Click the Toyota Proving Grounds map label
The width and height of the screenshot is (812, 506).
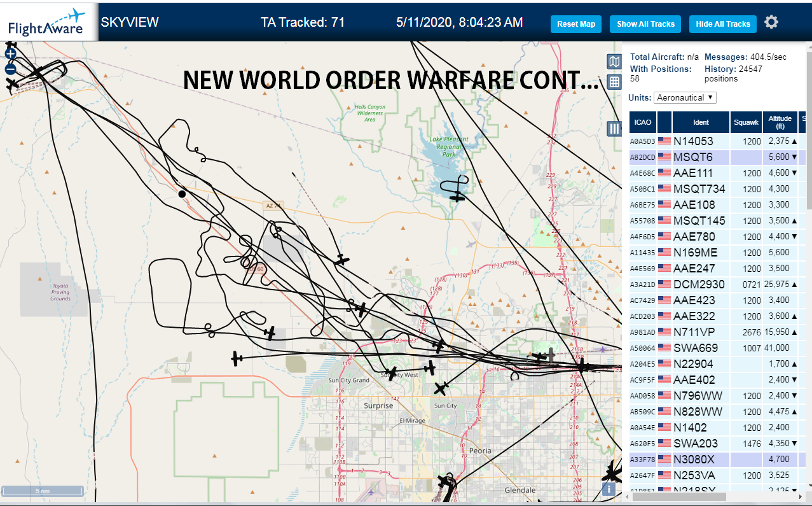(60, 293)
